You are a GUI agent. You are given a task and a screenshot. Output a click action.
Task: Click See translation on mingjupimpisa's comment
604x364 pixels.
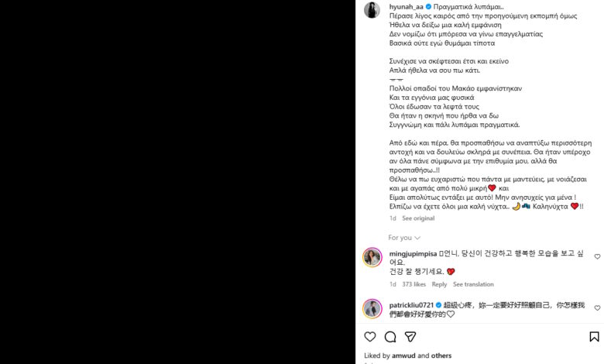(x=473, y=284)
